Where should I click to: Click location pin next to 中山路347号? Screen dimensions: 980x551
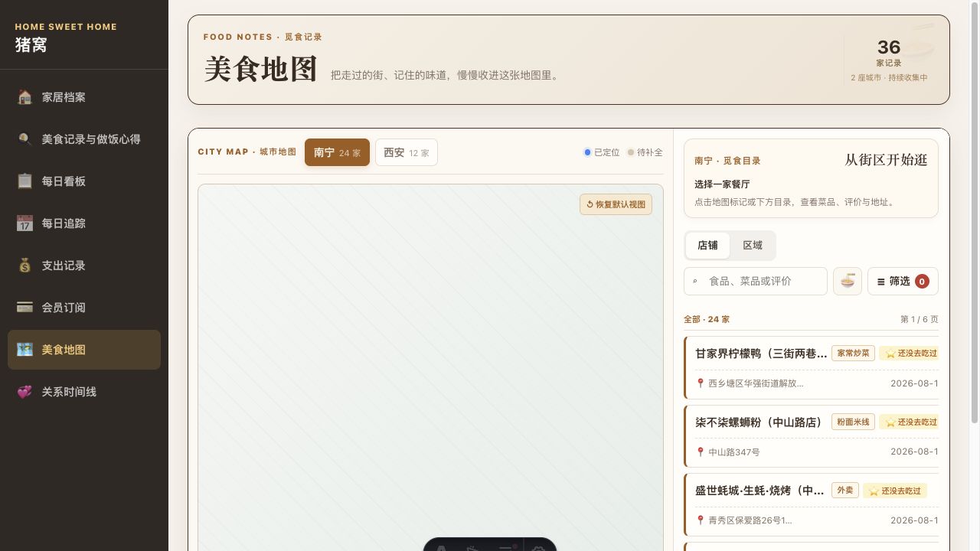[x=700, y=452]
